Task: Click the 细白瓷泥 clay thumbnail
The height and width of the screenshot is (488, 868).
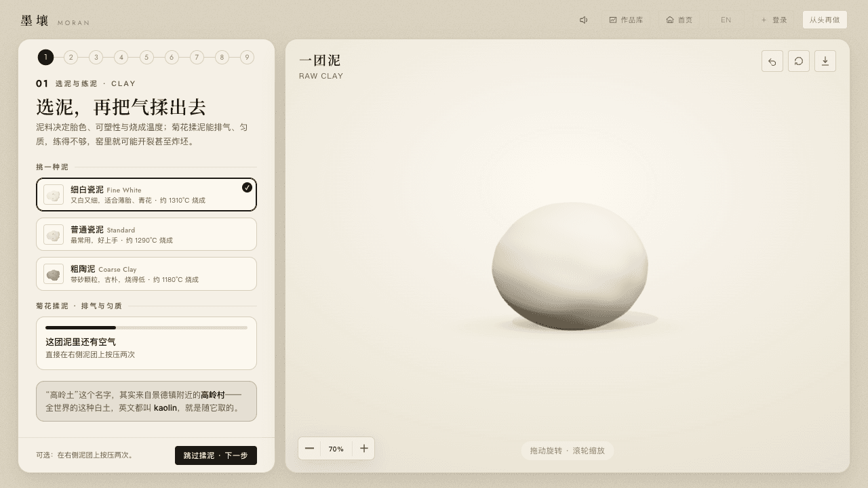Action: pos(54,195)
